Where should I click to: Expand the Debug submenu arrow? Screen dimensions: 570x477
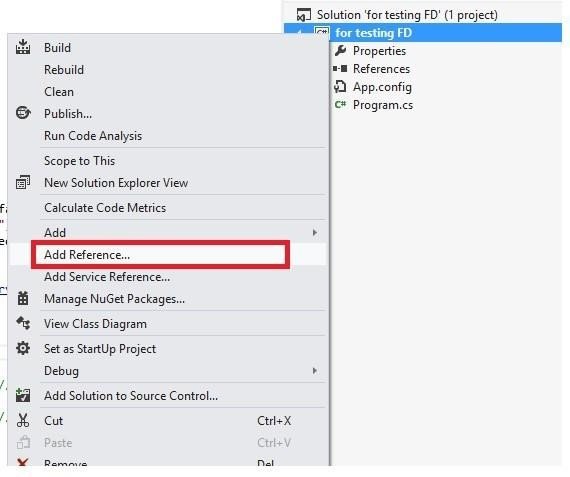tap(315, 370)
